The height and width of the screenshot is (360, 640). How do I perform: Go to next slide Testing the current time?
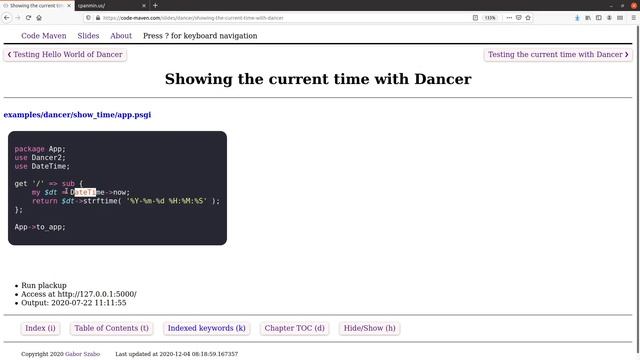[558, 54]
